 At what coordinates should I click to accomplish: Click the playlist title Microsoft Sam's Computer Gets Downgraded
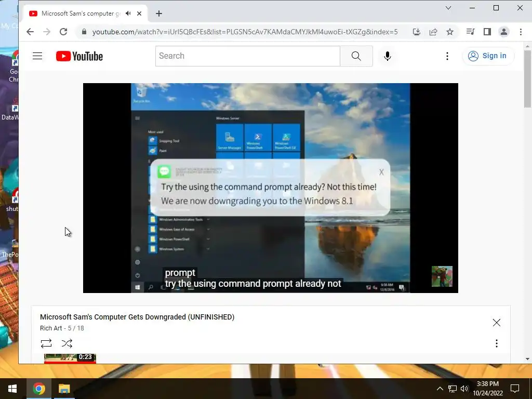click(x=137, y=317)
